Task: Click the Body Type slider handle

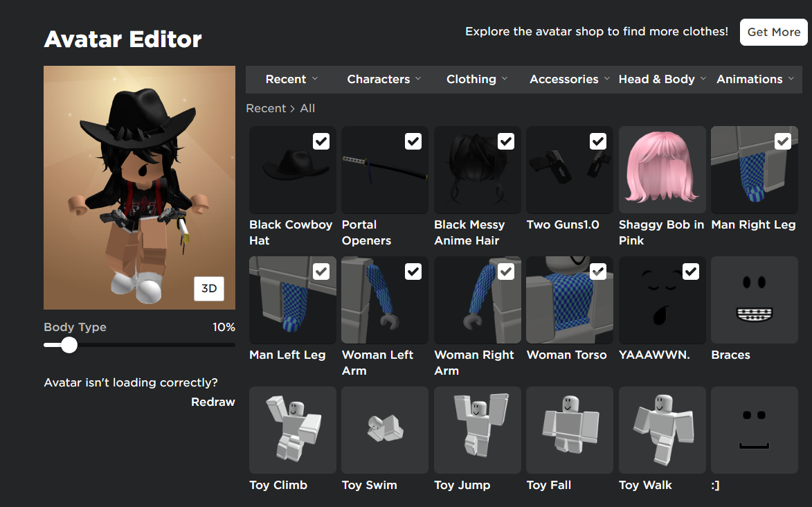Action: pos(69,345)
